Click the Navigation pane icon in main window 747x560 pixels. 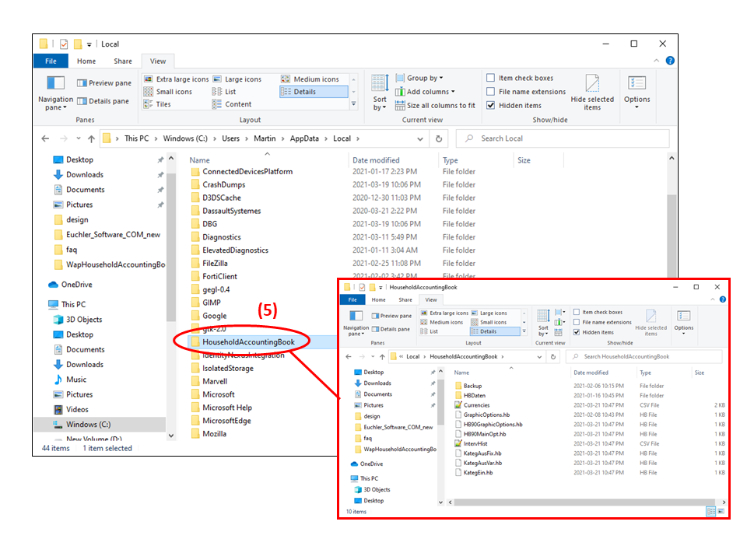click(x=55, y=84)
